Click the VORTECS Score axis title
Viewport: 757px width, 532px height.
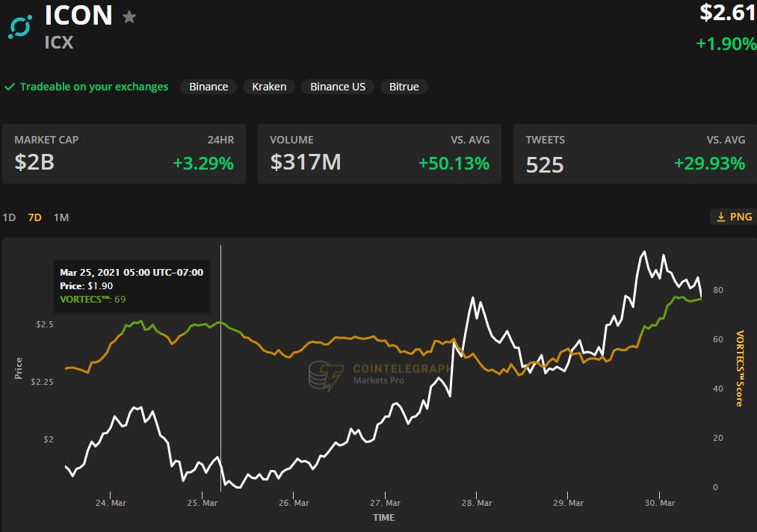click(740, 368)
